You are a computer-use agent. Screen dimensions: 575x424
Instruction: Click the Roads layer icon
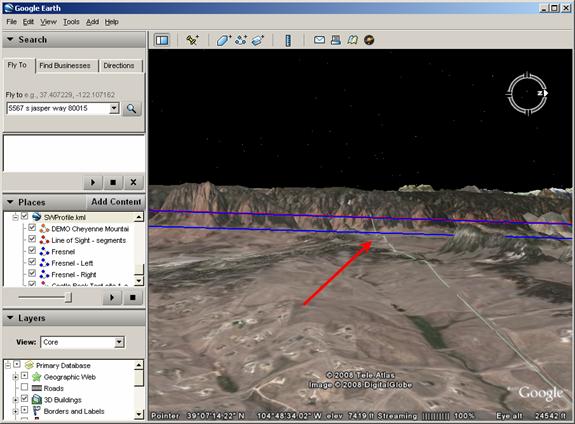click(x=37, y=388)
